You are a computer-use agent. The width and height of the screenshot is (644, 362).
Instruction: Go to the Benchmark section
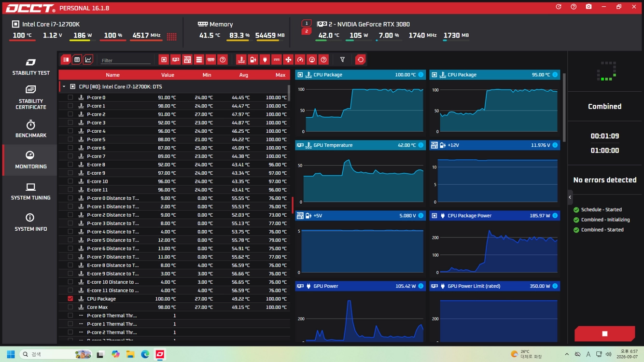click(30, 129)
